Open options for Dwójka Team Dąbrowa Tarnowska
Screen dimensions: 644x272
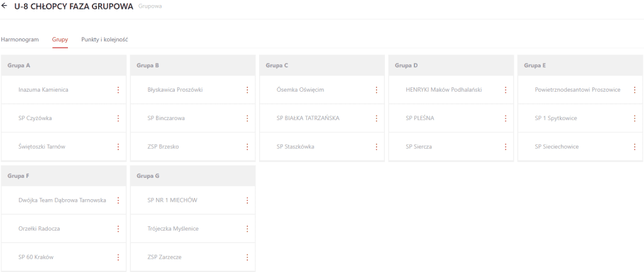118,200
